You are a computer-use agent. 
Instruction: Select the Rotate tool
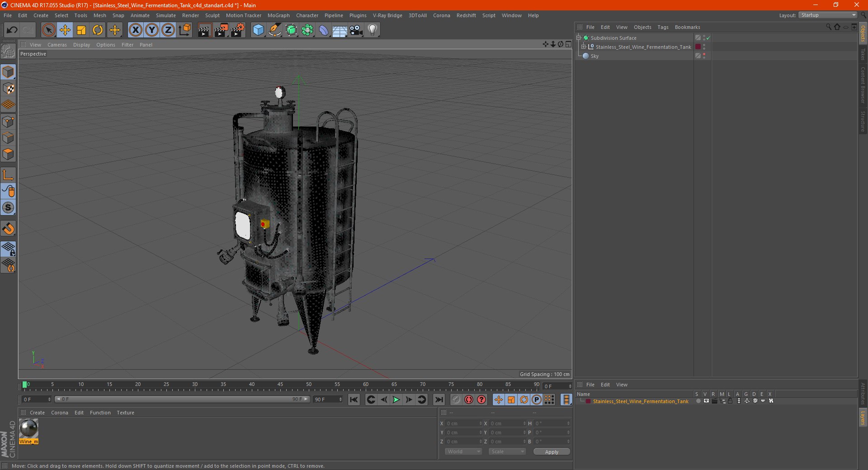tap(98, 30)
